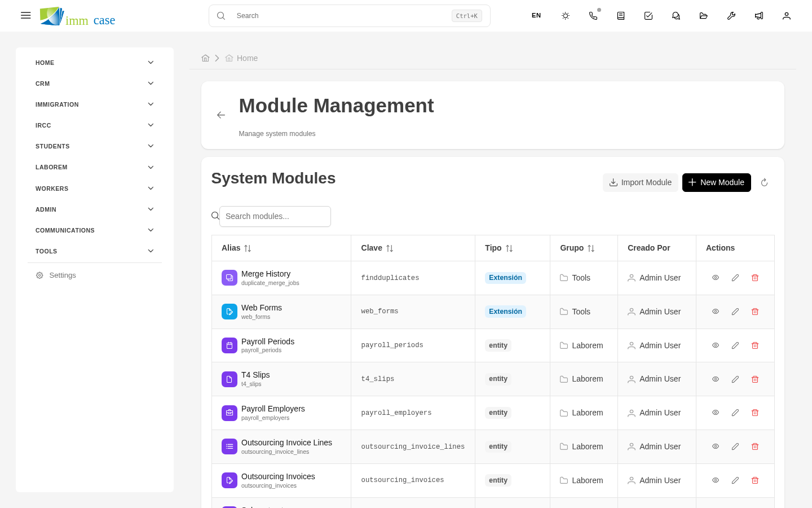The image size is (812, 508).
Task: Delete the Merge History module
Action: [x=755, y=278]
